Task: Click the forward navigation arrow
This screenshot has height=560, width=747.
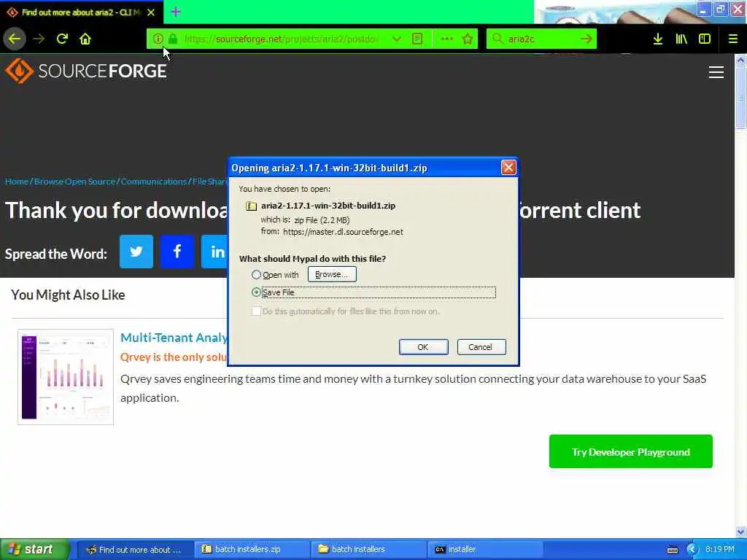Action: pos(39,39)
